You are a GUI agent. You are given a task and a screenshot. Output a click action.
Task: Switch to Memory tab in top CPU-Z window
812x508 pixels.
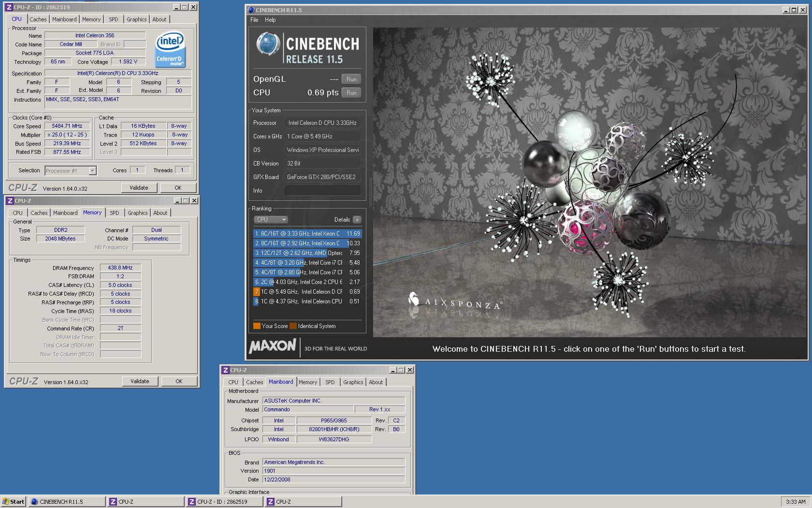click(91, 19)
